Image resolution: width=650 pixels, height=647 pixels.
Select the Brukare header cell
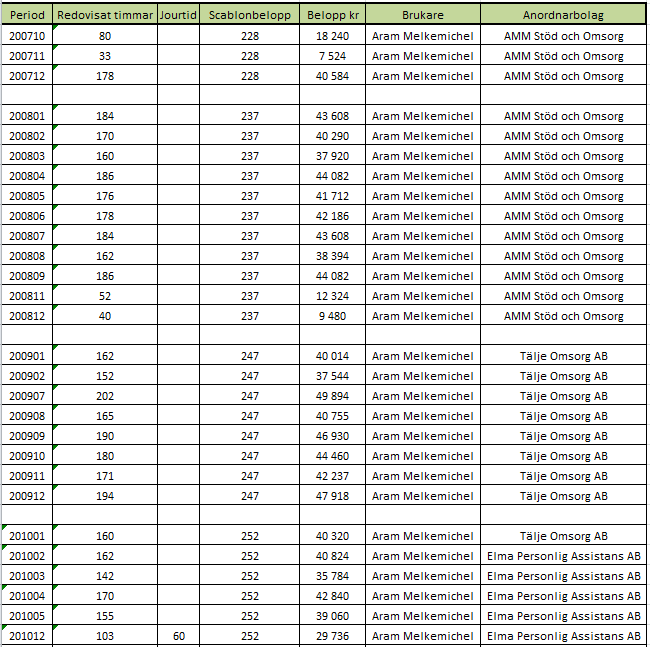click(x=423, y=15)
